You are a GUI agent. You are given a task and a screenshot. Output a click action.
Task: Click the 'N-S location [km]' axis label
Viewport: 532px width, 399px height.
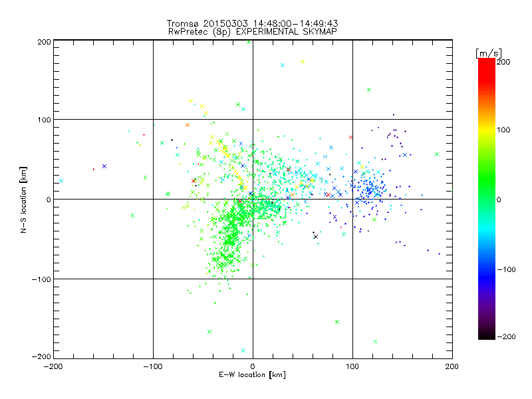pyautogui.click(x=23, y=199)
